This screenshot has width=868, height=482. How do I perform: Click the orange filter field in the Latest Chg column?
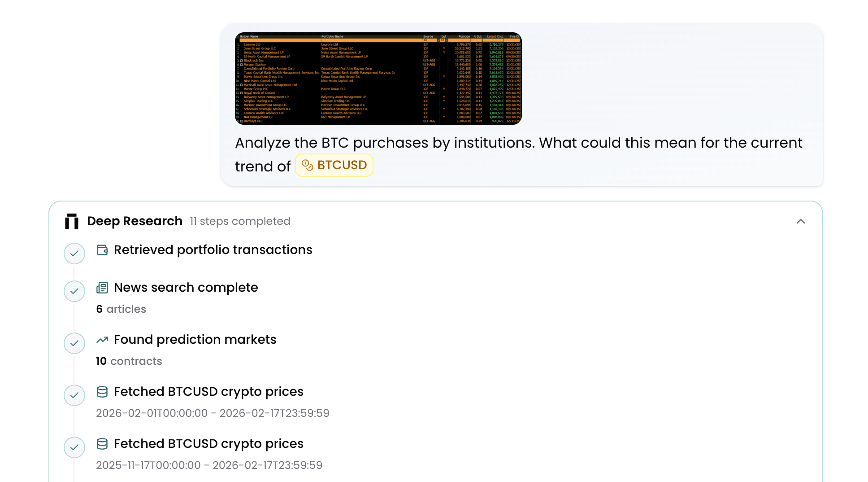493,40
